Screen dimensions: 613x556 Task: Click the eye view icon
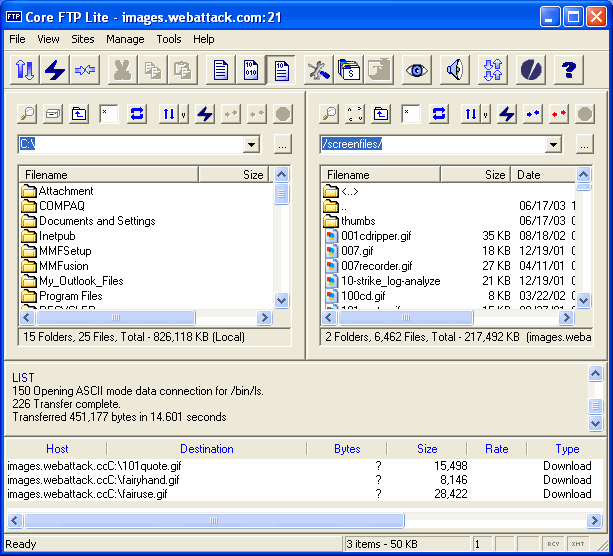coord(417,70)
